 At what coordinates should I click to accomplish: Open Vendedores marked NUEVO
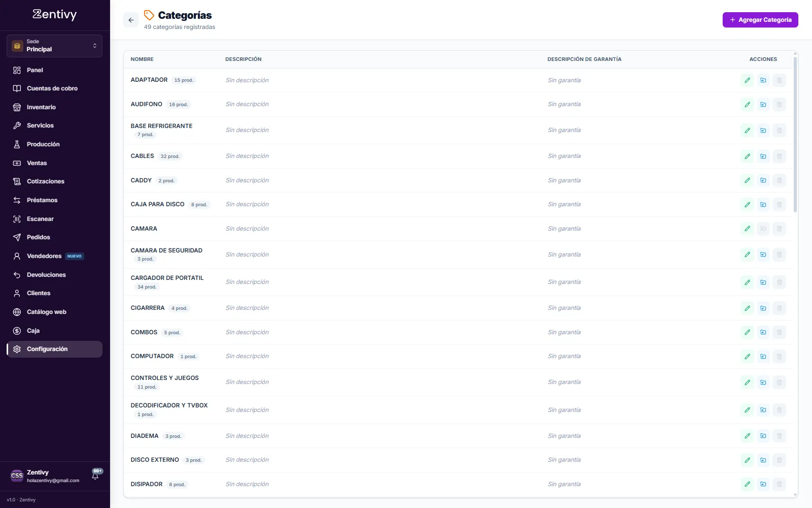(54, 256)
